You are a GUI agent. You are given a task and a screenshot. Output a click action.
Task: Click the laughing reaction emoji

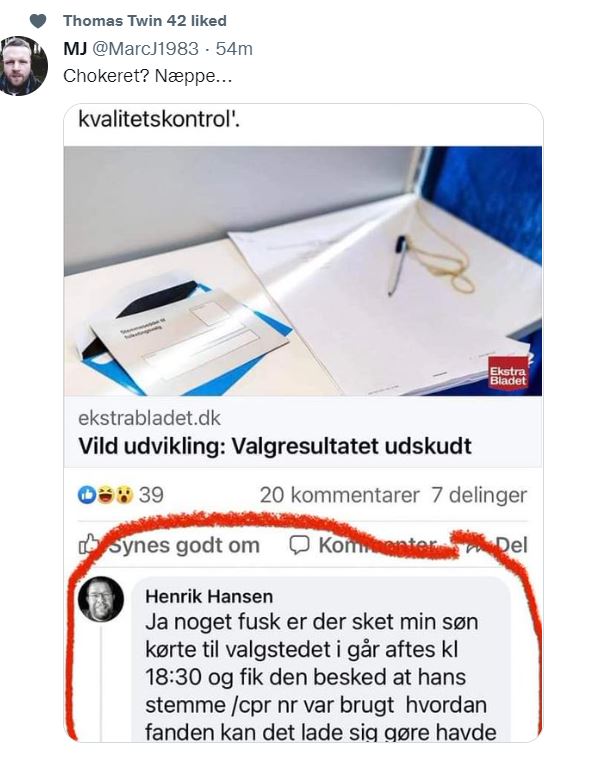point(105,495)
